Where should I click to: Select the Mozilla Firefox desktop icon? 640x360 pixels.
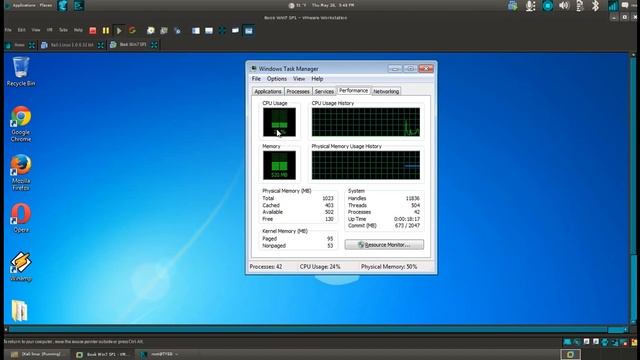(x=21, y=173)
